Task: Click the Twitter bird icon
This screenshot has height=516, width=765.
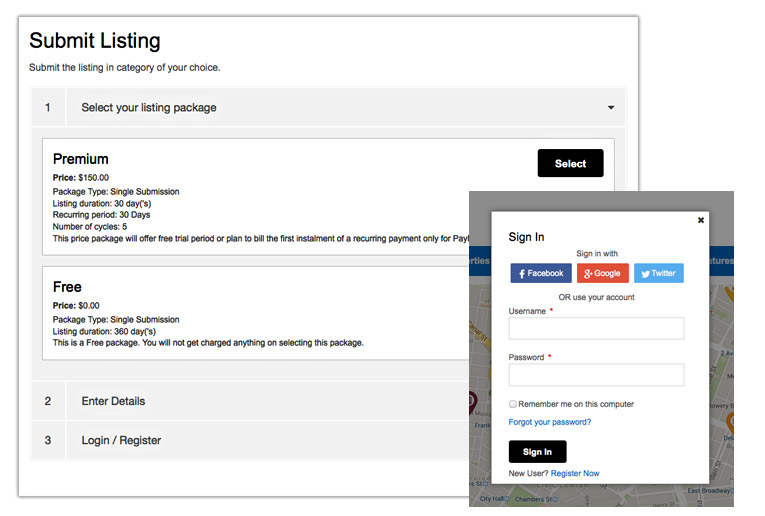Action: (x=645, y=274)
